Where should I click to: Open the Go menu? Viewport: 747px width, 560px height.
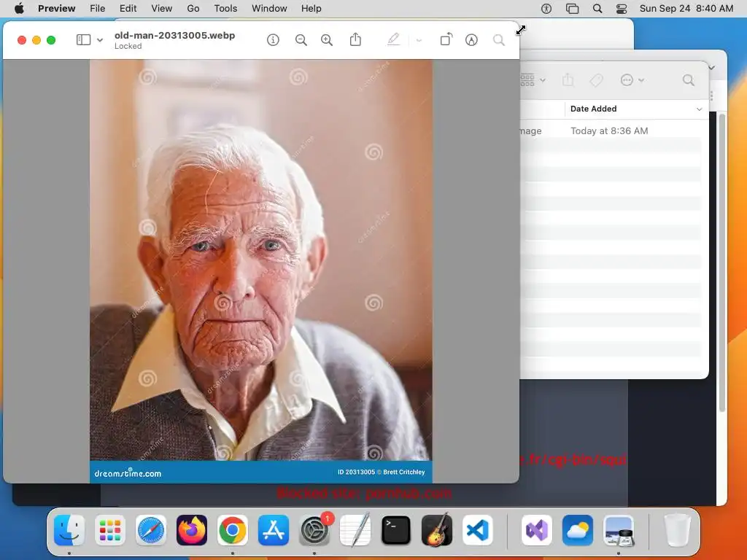[x=193, y=8]
